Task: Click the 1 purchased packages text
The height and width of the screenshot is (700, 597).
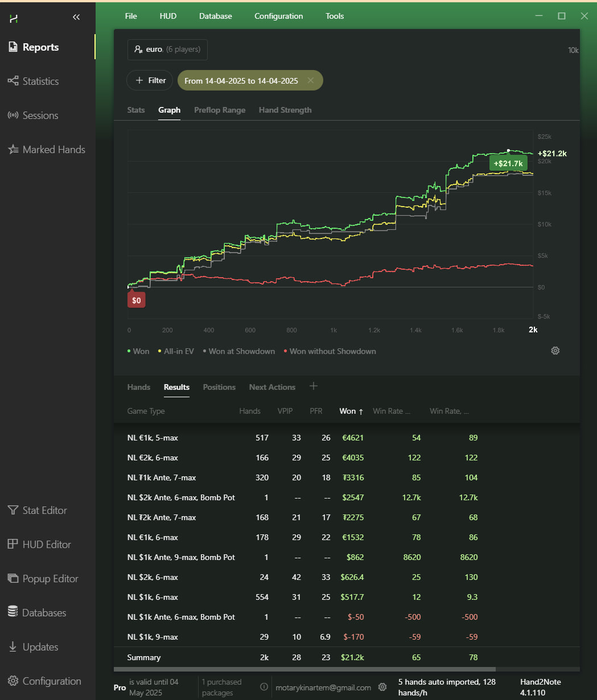Action: click(221, 687)
